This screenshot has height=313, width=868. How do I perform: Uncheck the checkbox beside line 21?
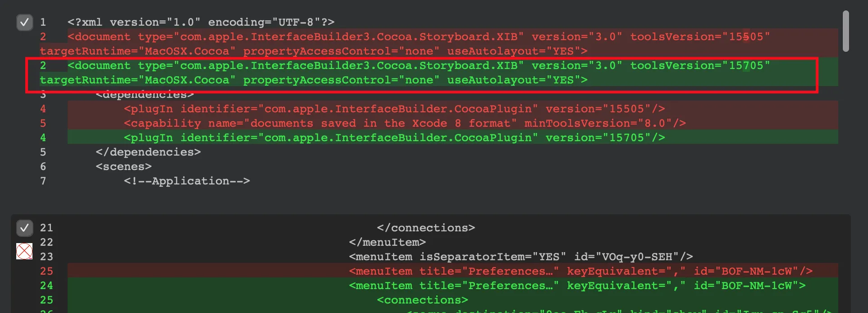[x=25, y=228]
